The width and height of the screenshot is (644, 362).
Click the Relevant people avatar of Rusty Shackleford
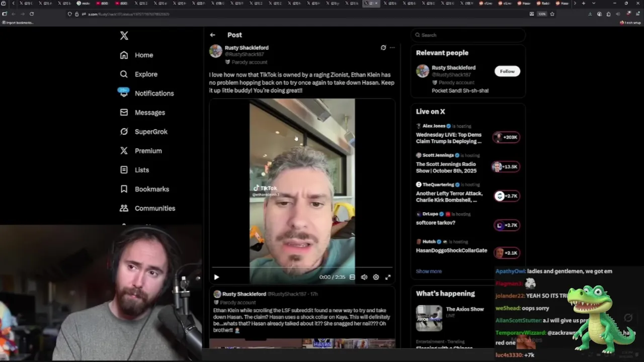coord(423,71)
